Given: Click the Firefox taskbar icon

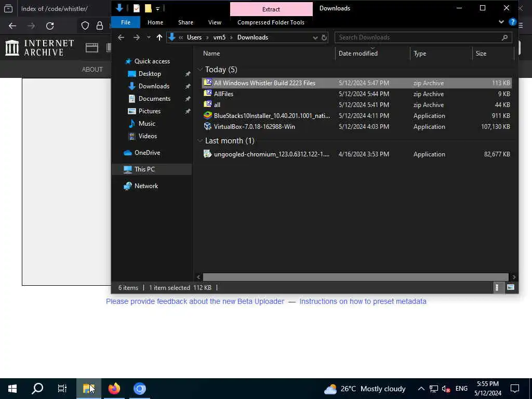Looking at the screenshot, I should tap(114, 389).
